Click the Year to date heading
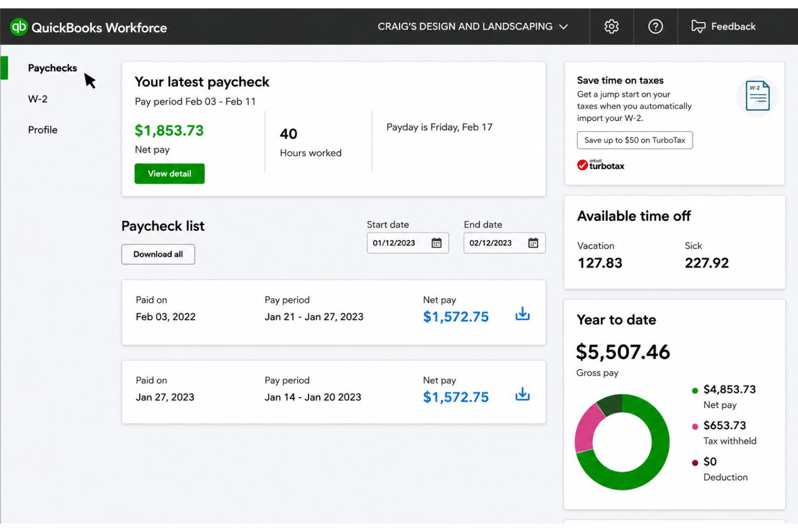The height and width of the screenshot is (532, 798). (616, 320)
